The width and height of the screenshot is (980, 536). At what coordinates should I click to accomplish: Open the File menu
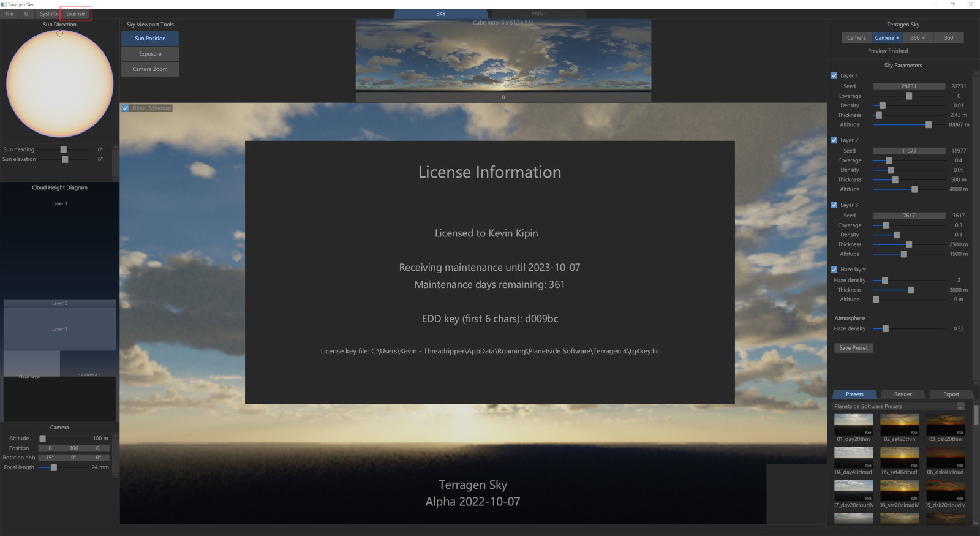coord(9,13)
